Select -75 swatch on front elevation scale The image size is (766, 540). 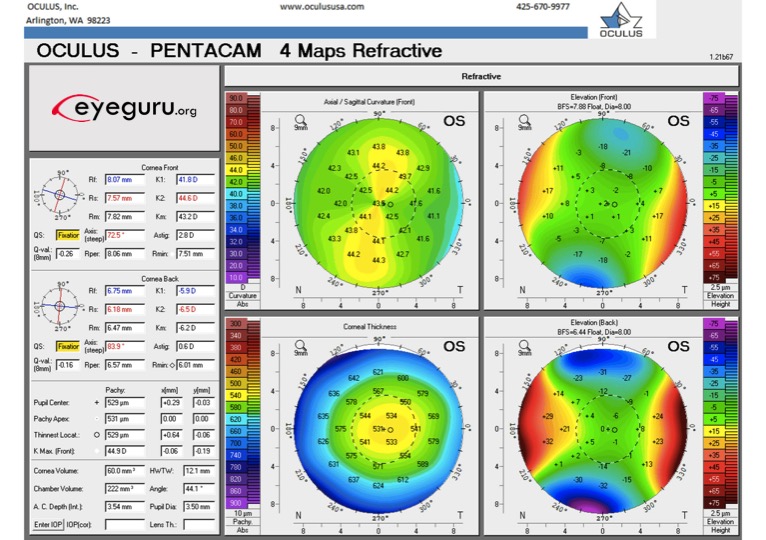(x=714, y=98)
